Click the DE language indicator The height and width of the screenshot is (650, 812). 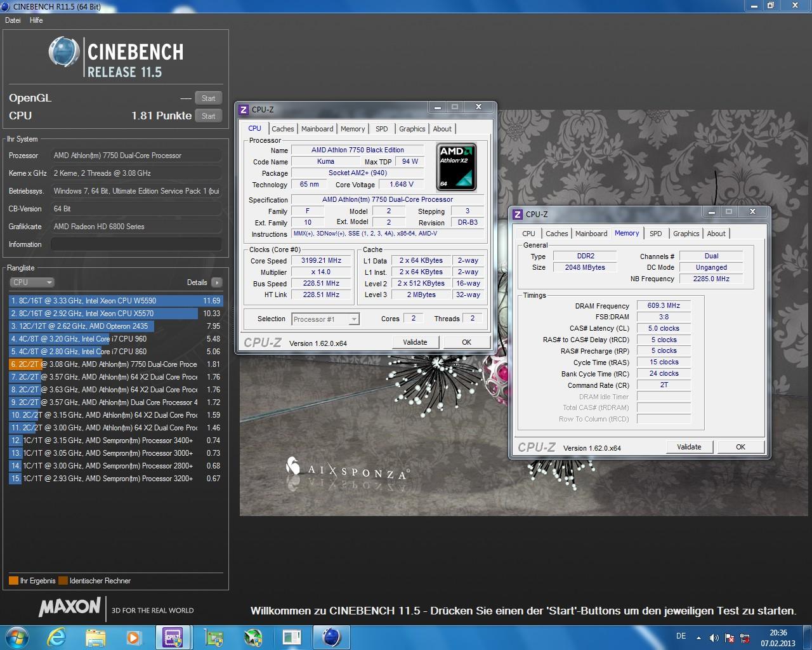(x=681, y=636)
